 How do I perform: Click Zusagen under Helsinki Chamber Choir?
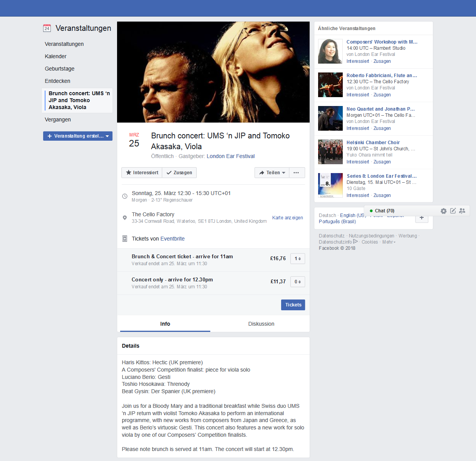coord(382,162)
